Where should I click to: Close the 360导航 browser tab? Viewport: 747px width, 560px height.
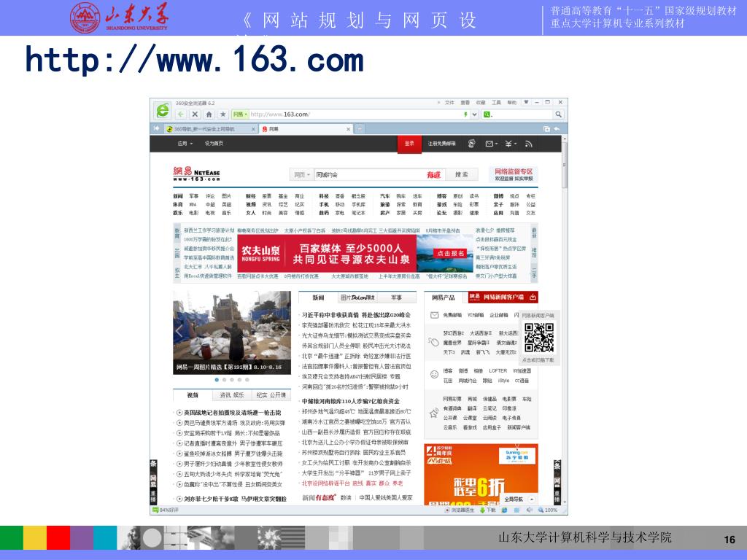pyautogui.click(x=253, y=129)
